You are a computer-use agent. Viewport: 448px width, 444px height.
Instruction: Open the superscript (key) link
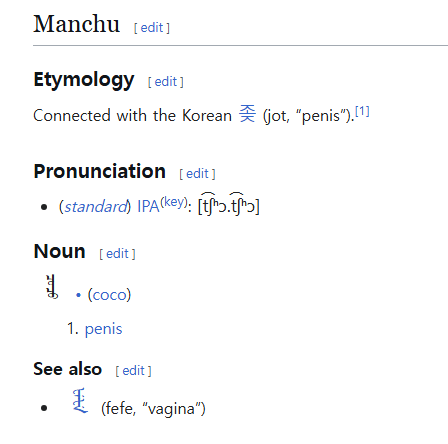point(174,202)
